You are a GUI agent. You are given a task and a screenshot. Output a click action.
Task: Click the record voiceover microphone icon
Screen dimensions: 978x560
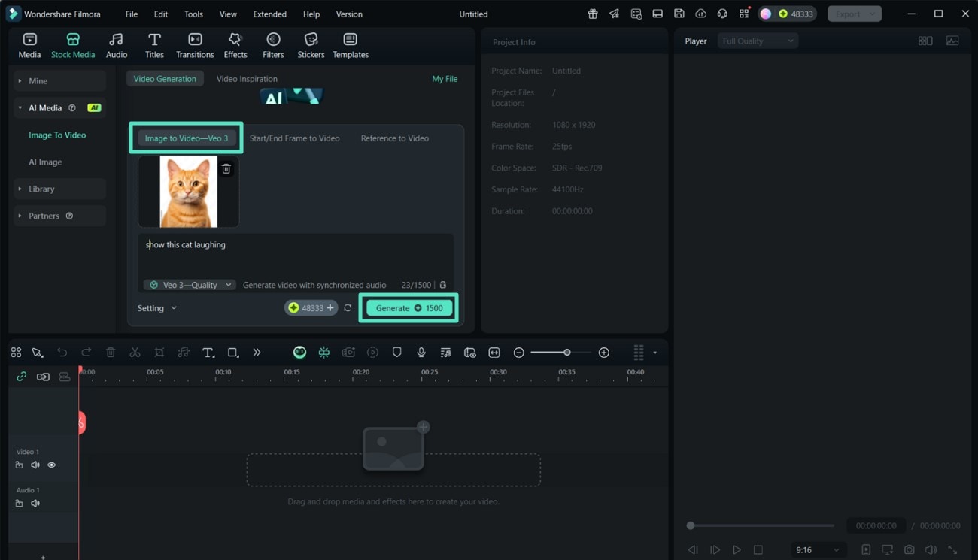pos(421,353)
